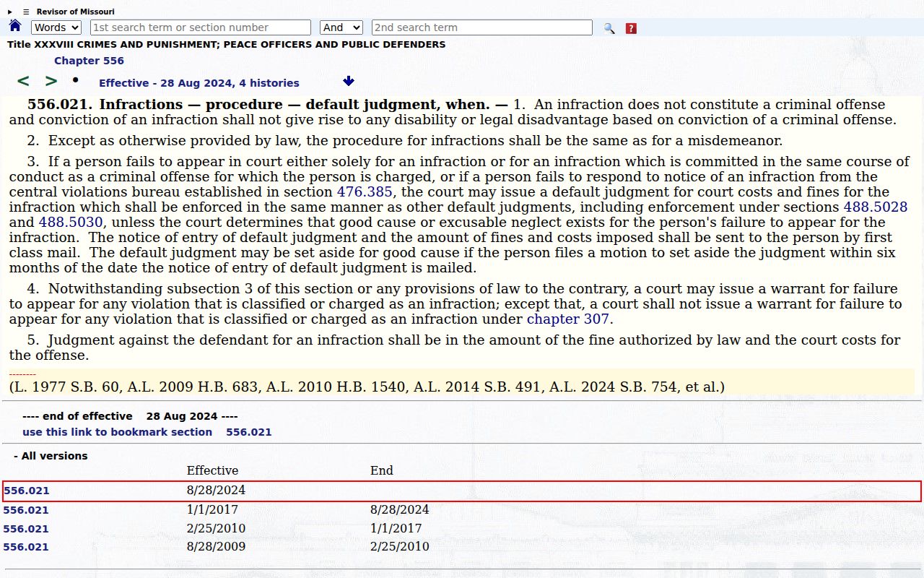Viewport: 924px width, 578px height.
Task: Click the End column header
Action: coord(382,471)
